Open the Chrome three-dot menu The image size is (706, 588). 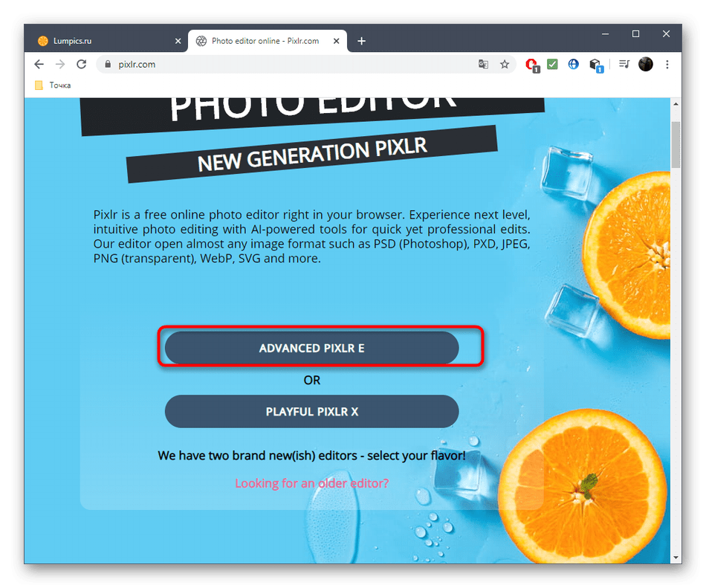click(x=667, y=65)
